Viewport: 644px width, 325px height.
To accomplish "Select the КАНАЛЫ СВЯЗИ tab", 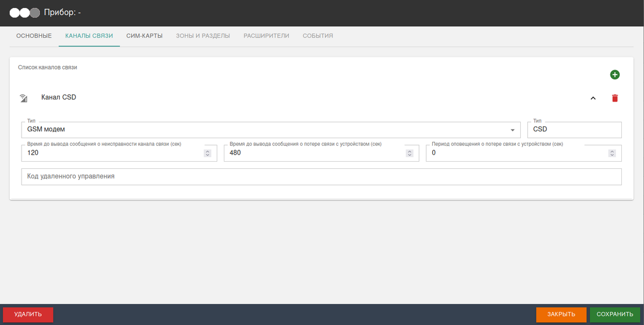I will click(x=89, y=36).
